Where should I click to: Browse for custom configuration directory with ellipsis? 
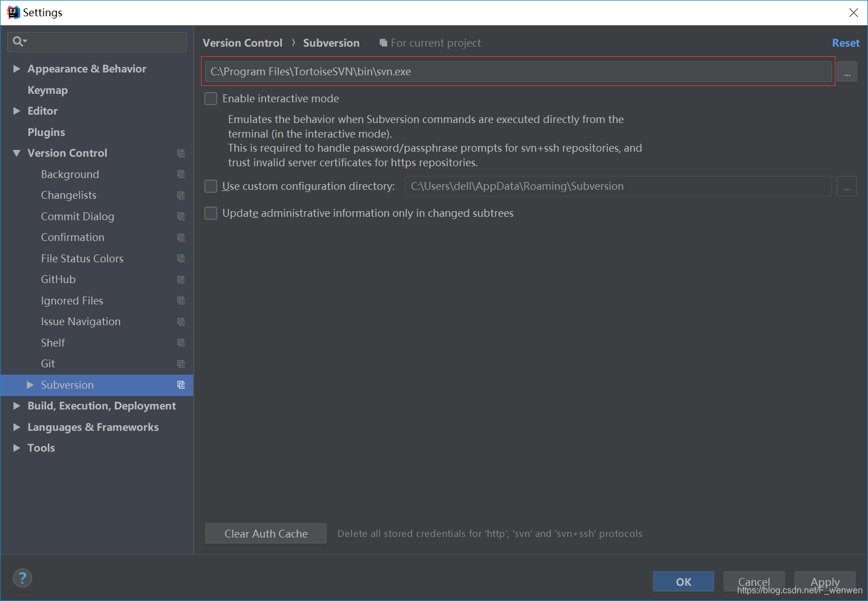[847, 186]
